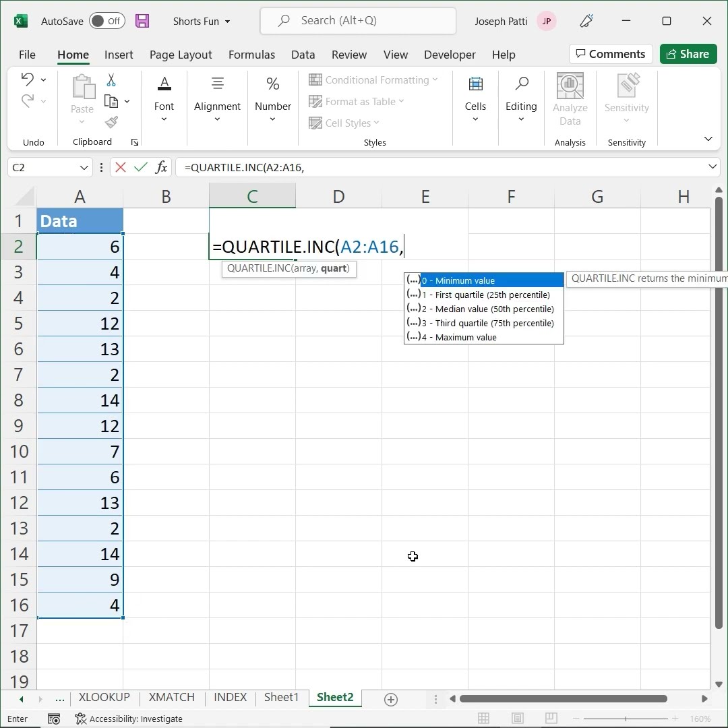Click Accessibility Investigate status icon
This screenshot has height=728, width=728.
click(x=80, y=719)
